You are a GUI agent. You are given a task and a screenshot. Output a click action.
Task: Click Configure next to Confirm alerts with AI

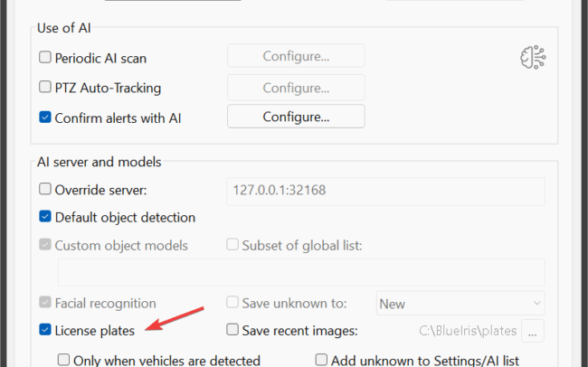coord(296,117)
